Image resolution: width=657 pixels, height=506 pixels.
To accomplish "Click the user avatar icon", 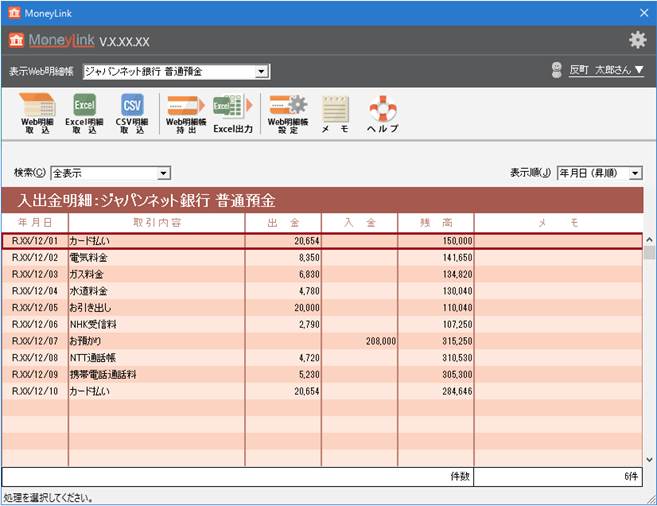I will point(556,70).
